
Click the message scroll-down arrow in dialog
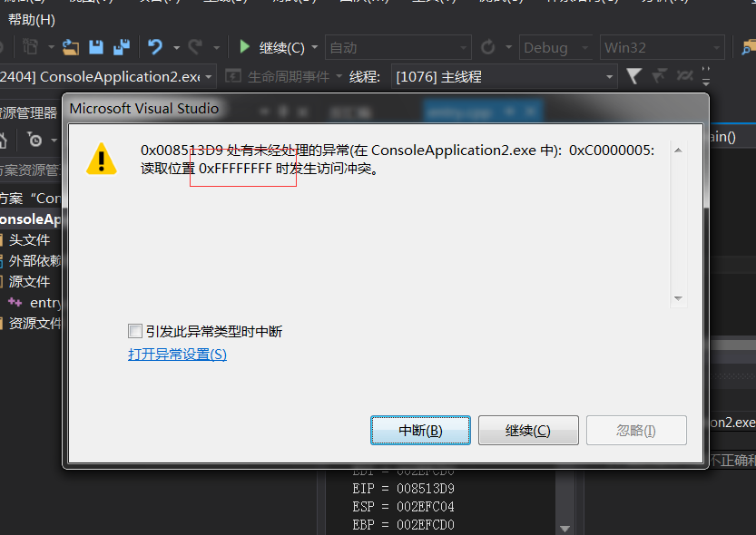pyautogui.click(x=678, y=298)
